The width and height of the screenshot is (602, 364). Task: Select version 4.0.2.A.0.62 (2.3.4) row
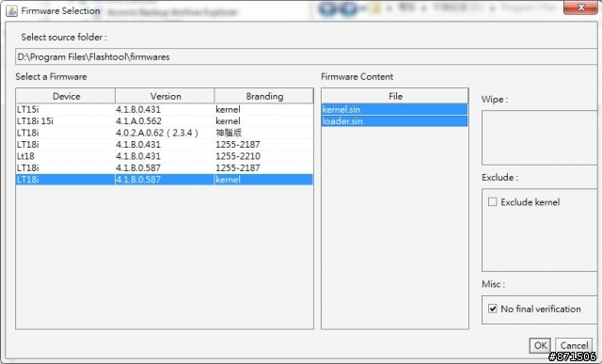(165, 133)
